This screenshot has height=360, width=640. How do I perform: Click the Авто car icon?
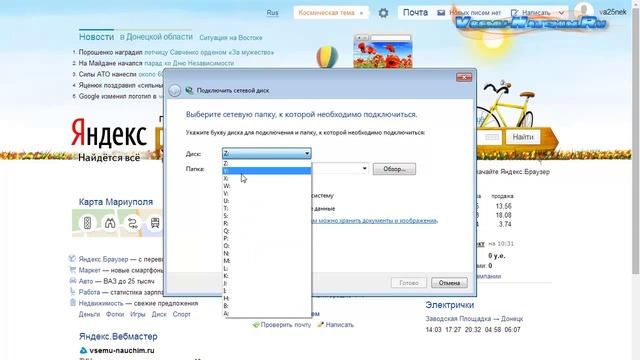click(x=72, y=280)
